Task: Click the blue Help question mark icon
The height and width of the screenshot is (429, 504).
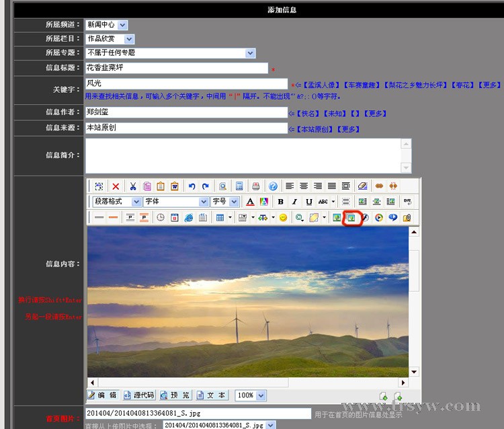Action: 273,186
